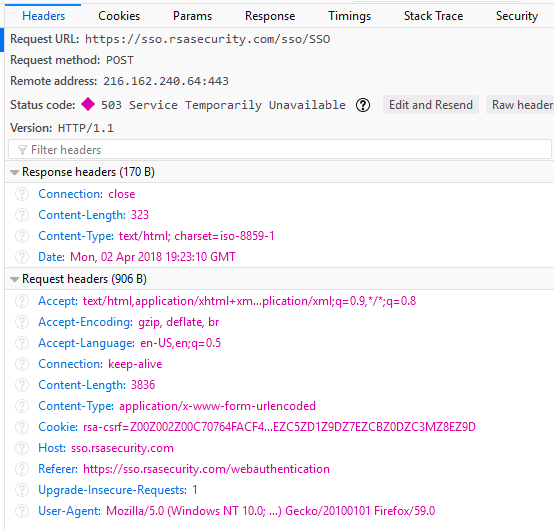Focus the Filter headers input field
Screen dimensions: 554x530
(x=280, y=150)
